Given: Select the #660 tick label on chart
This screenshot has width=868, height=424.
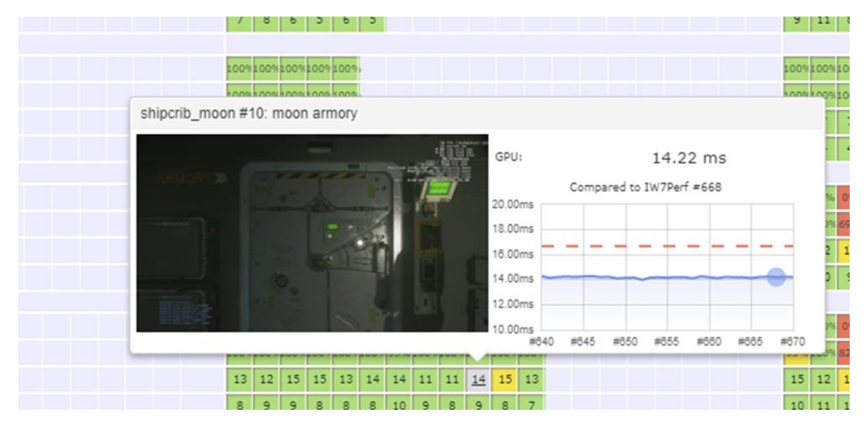Looking at the screenshot, I should click(x=709, y=342).
